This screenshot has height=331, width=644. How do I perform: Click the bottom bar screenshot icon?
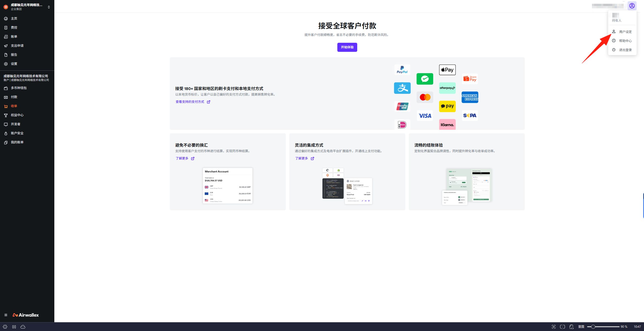click(553, 327)
